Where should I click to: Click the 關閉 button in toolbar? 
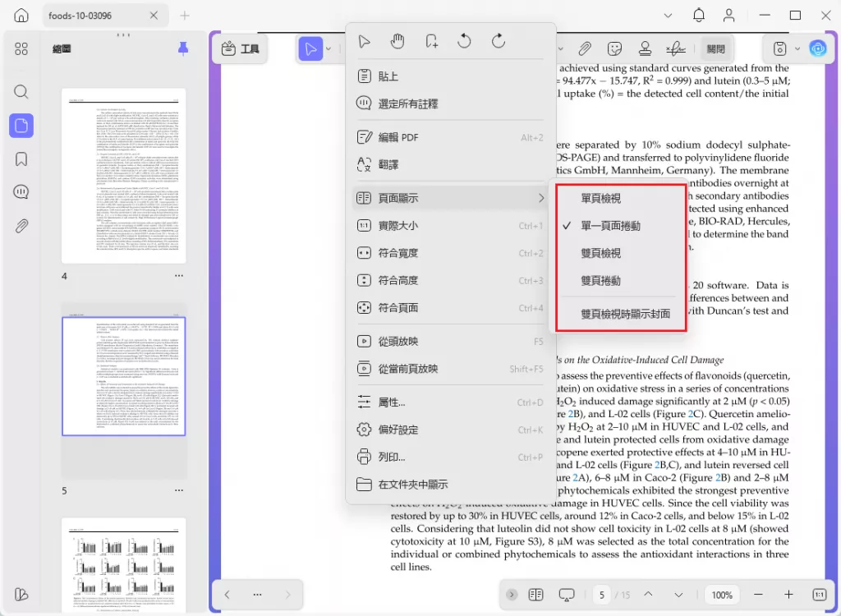pos(715,48)
